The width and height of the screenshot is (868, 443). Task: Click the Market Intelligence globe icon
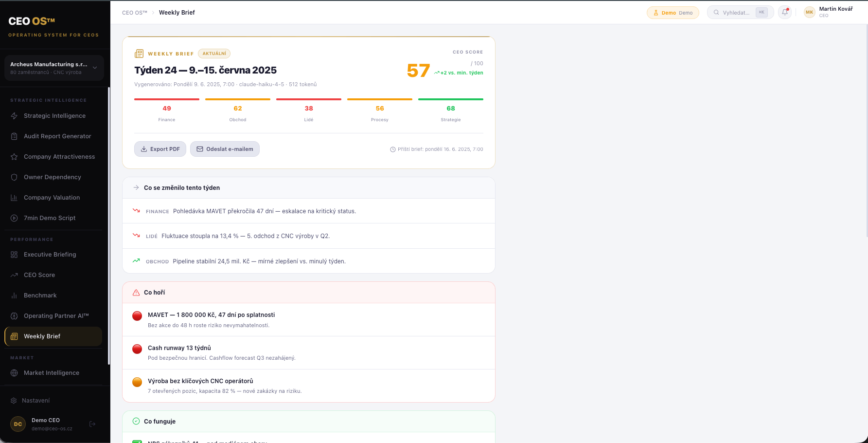pos(14,373)
